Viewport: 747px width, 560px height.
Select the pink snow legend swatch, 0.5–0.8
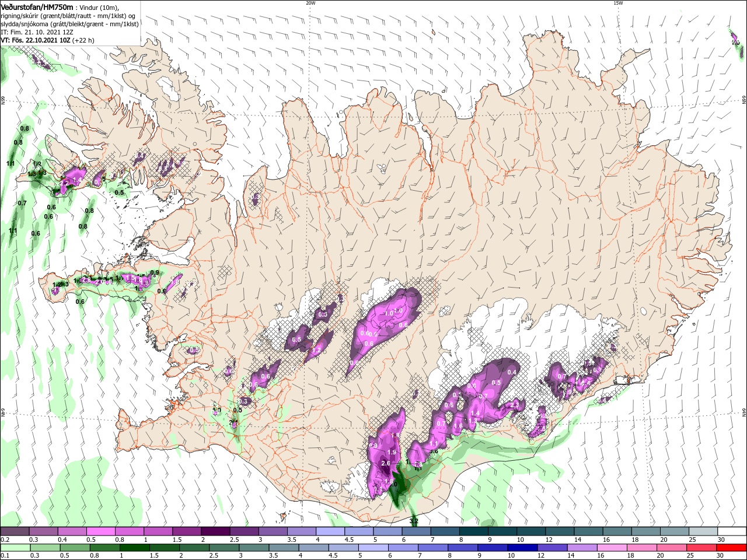tap(101, 531)
